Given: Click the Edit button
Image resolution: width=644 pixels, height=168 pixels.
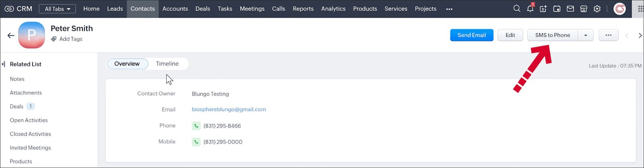Looking at the screenshot, I should (x=510, y=35).
